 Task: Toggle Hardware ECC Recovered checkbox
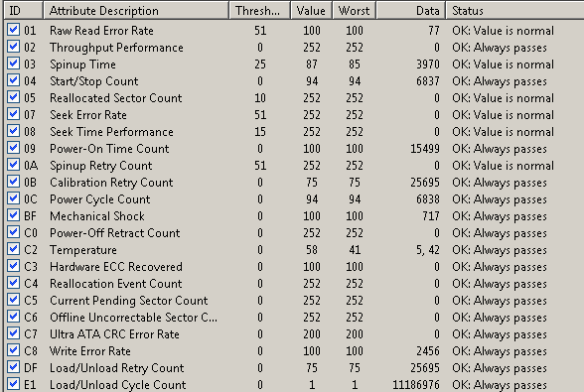click(x=14, y=266)
